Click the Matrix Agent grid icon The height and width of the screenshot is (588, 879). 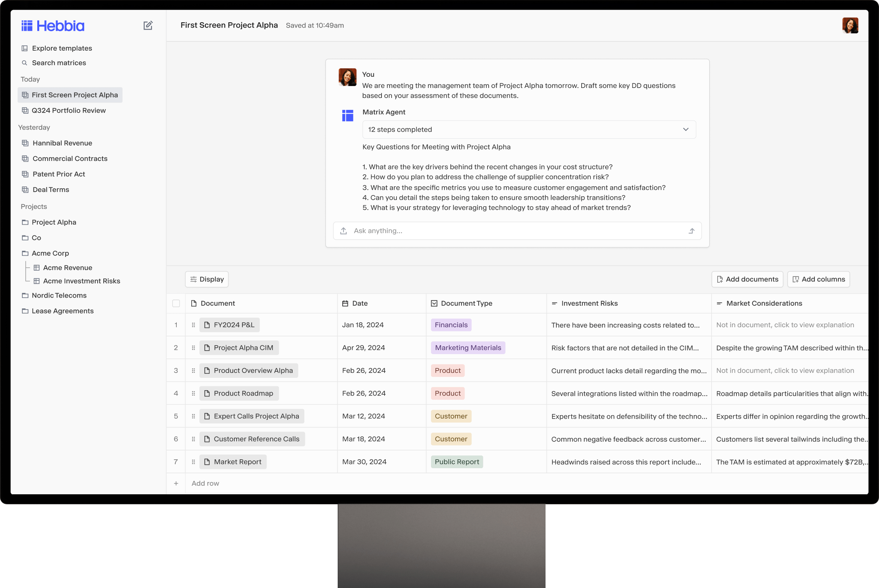pos(348,116)
